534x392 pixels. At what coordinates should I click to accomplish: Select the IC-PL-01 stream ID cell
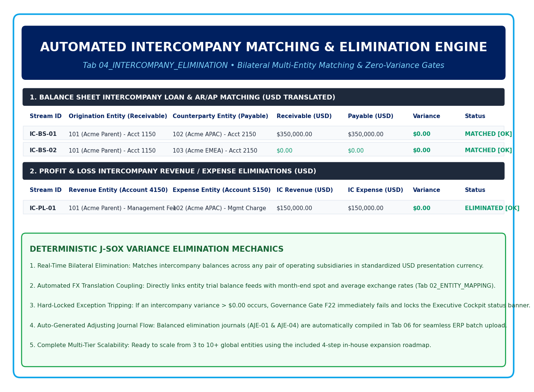[x=43, y=208]
